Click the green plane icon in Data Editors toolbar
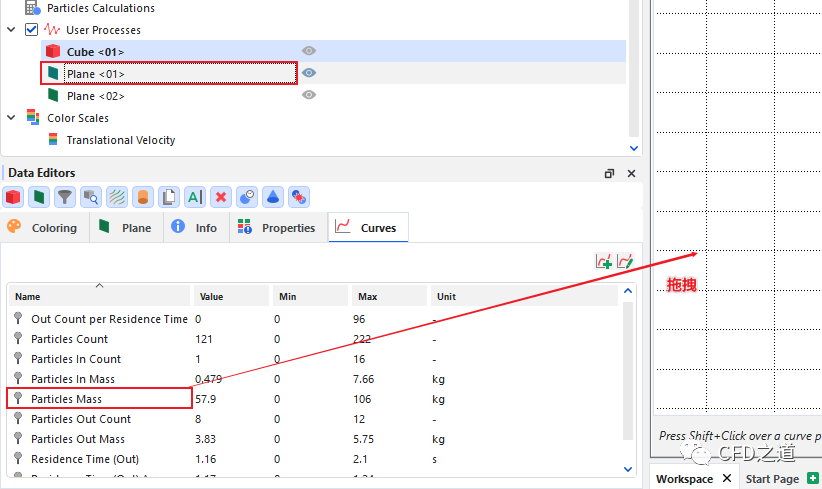822x489 pixels. [39, 197]
